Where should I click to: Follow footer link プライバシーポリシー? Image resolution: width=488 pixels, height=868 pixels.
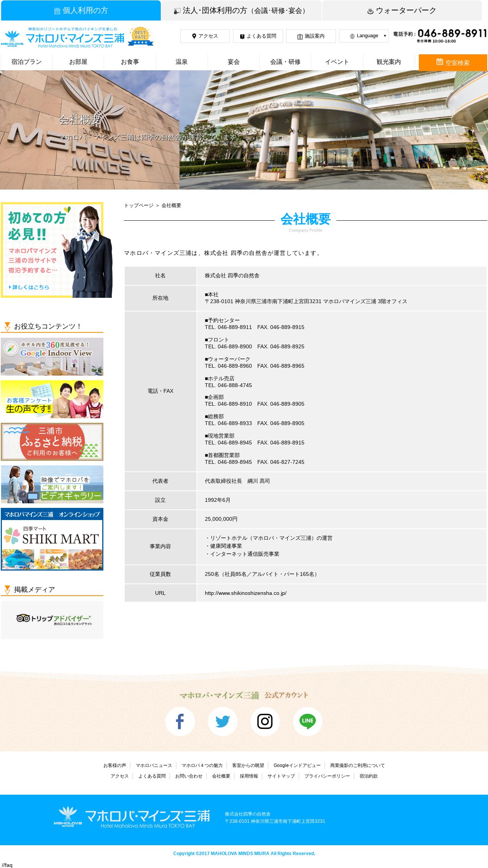(327, 776)
